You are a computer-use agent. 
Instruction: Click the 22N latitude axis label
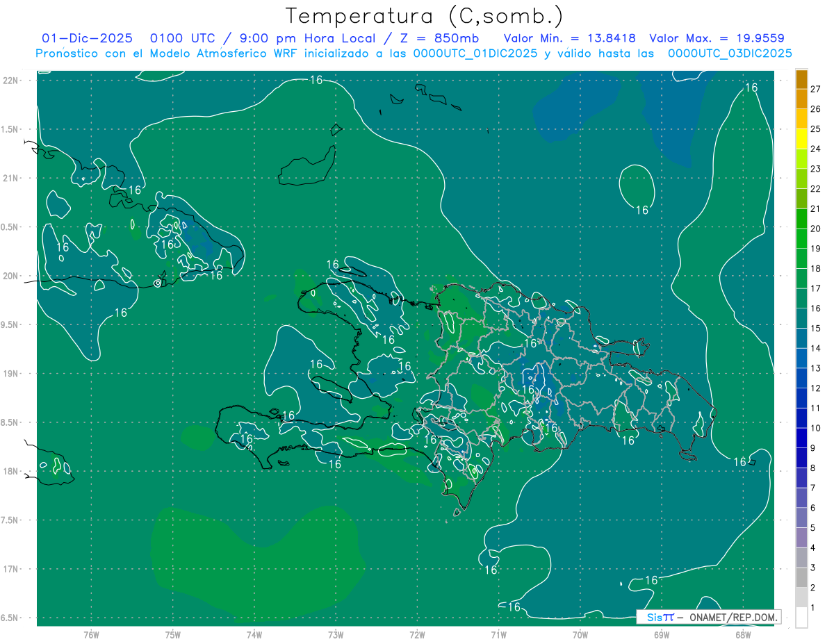tap(12, 80)
